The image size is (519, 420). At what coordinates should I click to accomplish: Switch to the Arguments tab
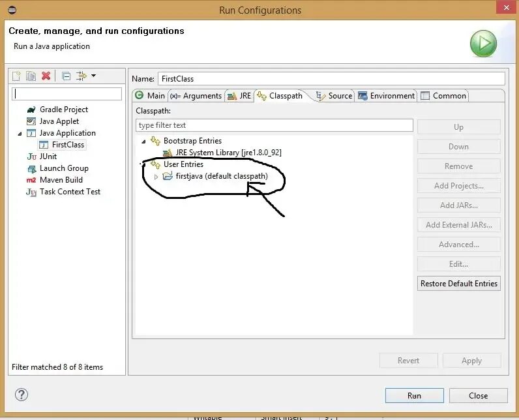point(196,96)
